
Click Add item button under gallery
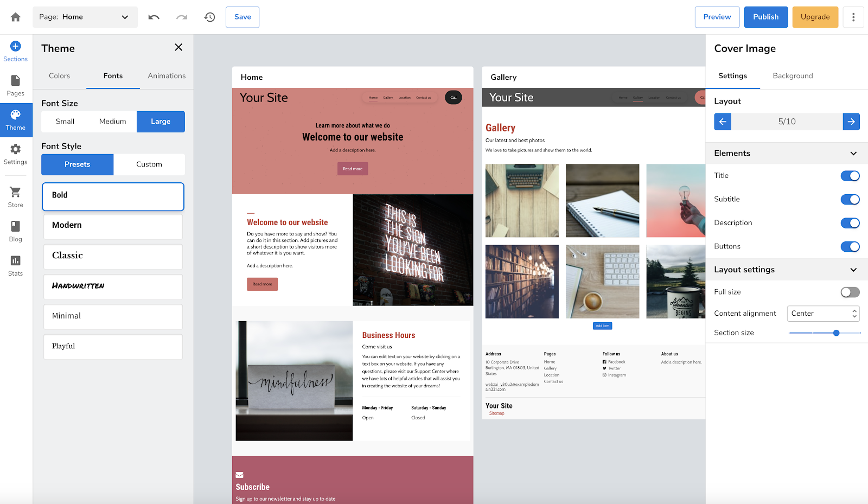click(603, 326)
